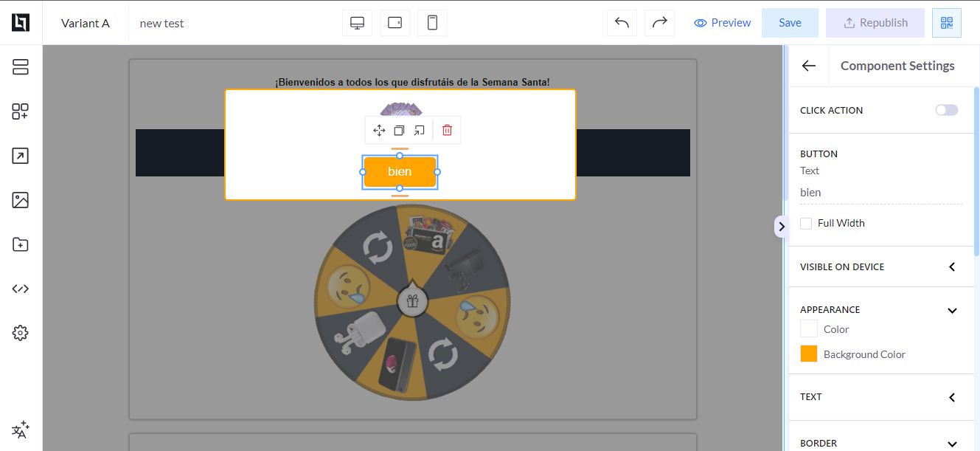This screenshot has height=451, width=980.
Task: Open the orange Background Color swatch
Action: point(809,354)
